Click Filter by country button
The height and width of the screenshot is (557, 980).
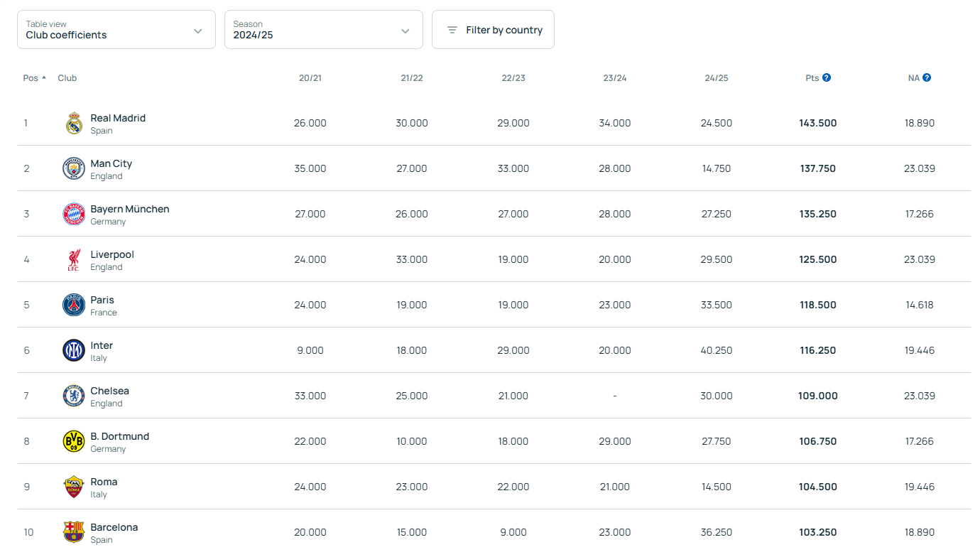click(493, 29)
